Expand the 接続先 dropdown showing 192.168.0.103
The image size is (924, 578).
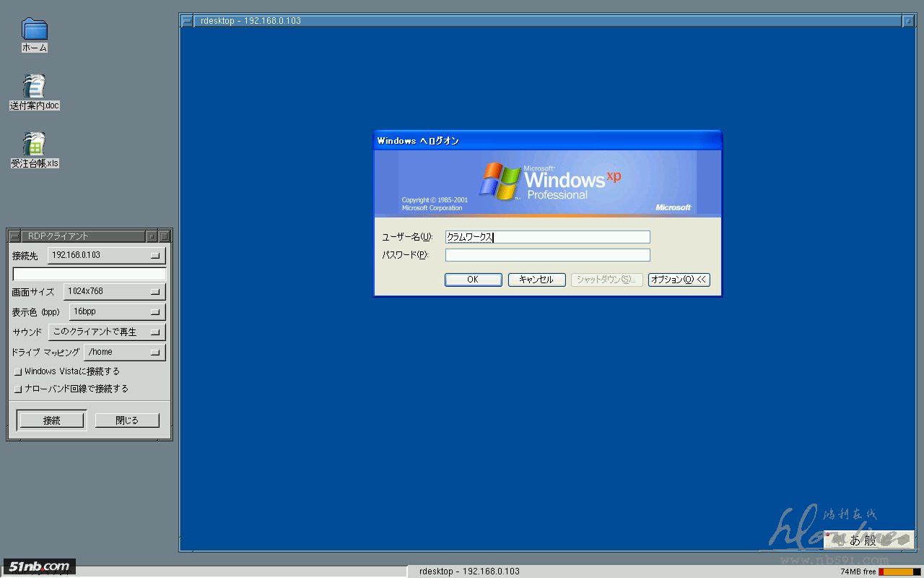coord(107,256)
